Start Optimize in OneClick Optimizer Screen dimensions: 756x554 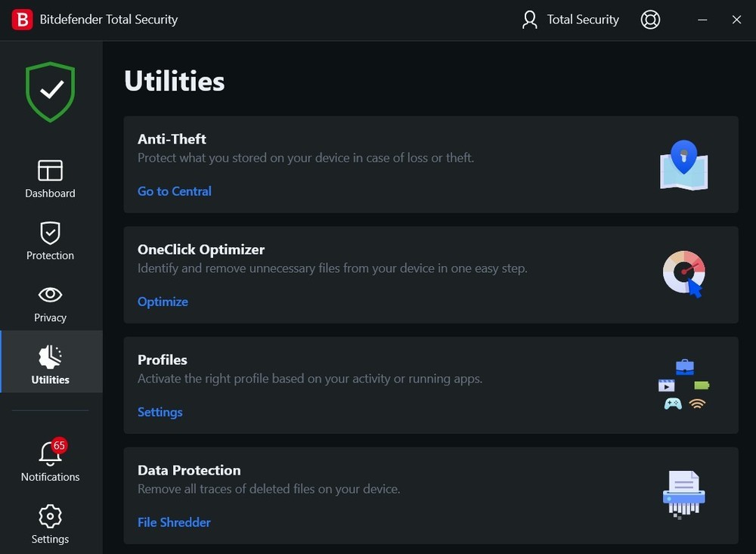[x=162, y=302]
